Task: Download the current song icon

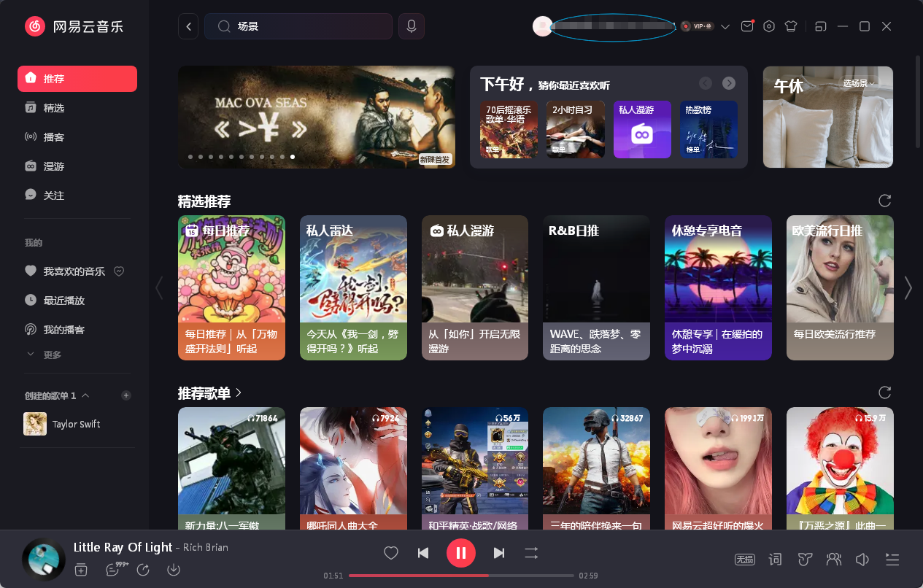Action: click(x=174, y=570)
